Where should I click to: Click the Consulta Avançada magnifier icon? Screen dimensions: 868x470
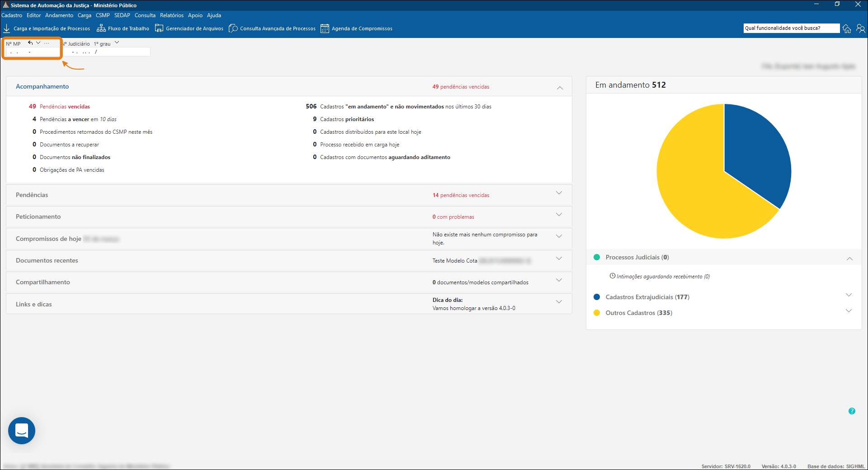[233, 28]
